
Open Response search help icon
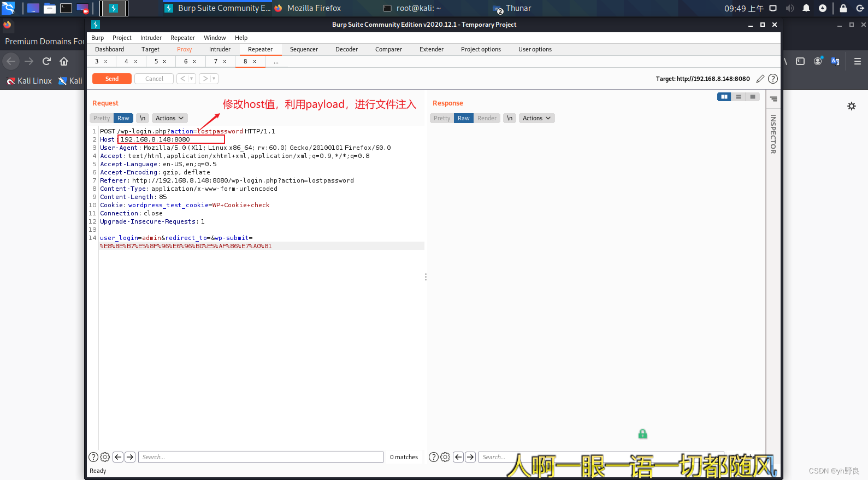click(x=434, y=457)
